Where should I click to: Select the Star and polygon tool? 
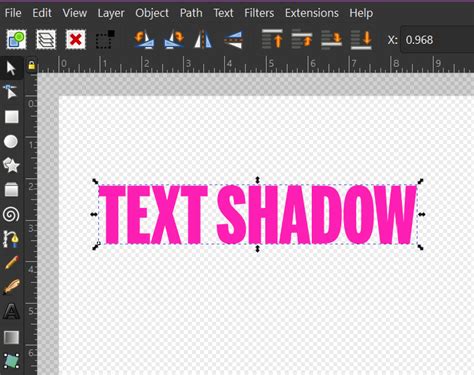click(11, 165)
